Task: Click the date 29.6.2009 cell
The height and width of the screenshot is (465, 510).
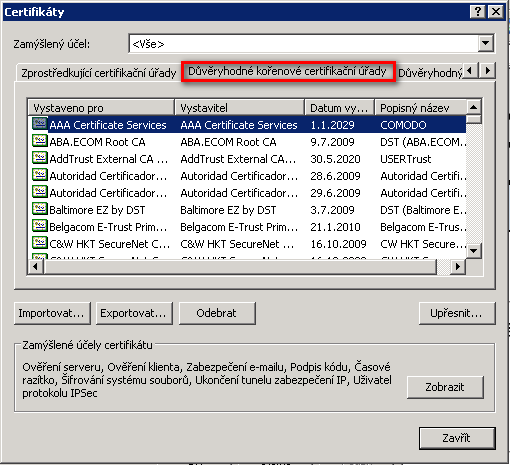Action: 335,193
